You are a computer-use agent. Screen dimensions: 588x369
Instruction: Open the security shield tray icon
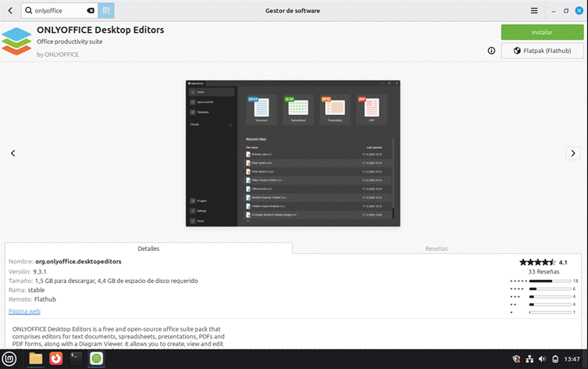(x=516, y=360)
